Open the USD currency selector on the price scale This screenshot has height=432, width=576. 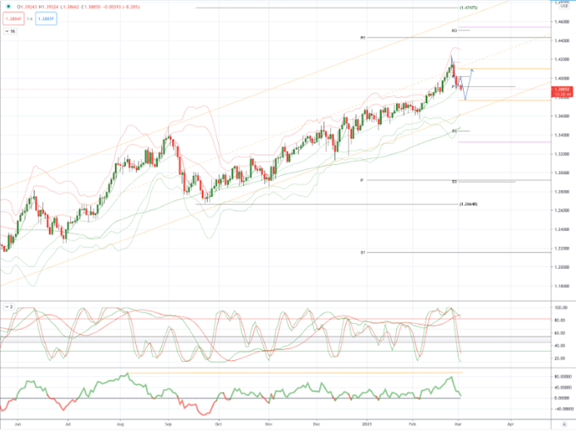(564, 6)
